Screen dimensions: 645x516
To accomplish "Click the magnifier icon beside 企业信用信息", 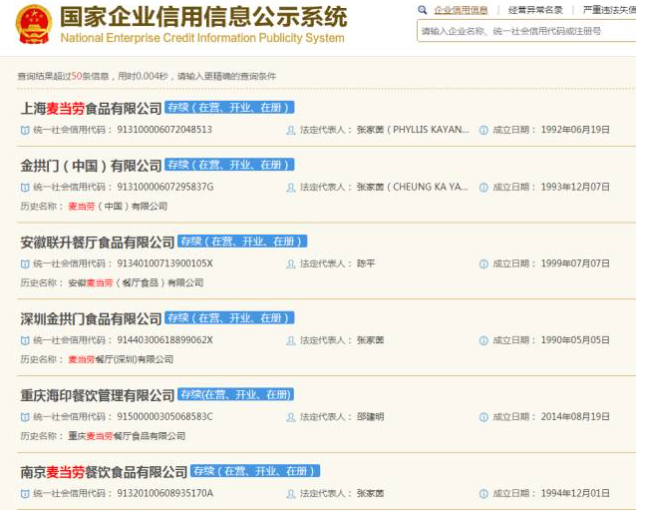I will tap(423, 10).
